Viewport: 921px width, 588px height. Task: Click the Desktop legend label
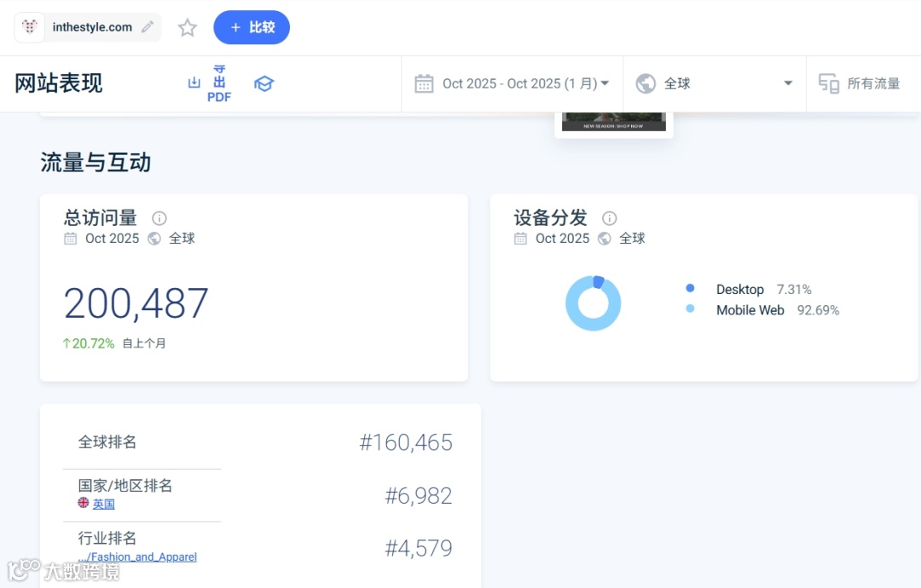click(740, 289)
